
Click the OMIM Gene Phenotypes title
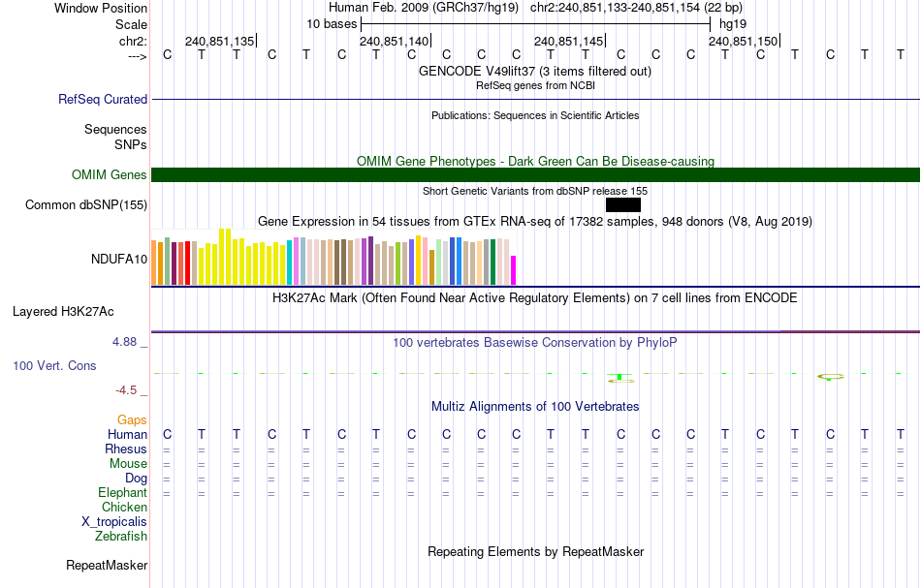(x=535, y=161)
